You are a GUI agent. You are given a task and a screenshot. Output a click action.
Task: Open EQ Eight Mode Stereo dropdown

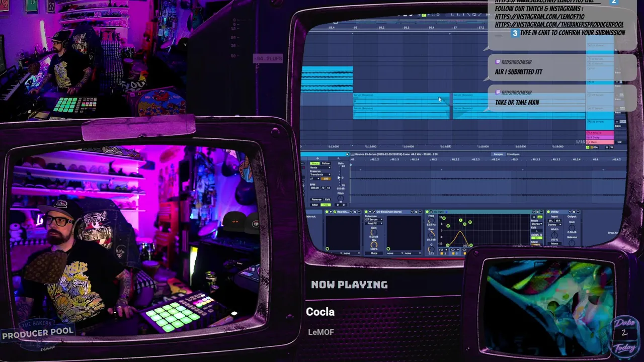pyautogui.click(x=536, y=224)
